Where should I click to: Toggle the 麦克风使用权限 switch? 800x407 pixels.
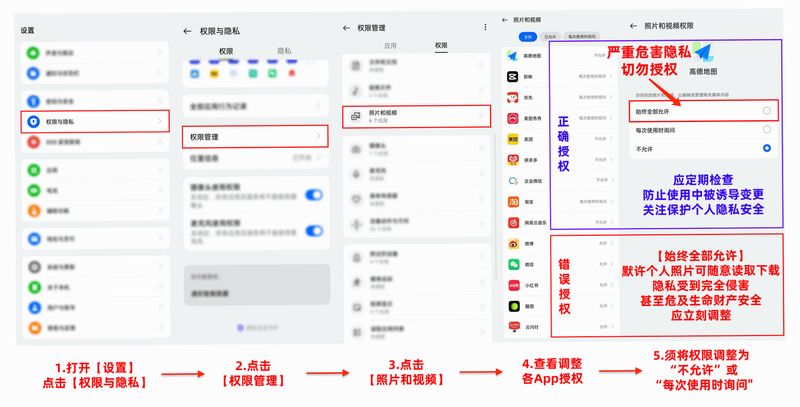(x=314, y=231)
